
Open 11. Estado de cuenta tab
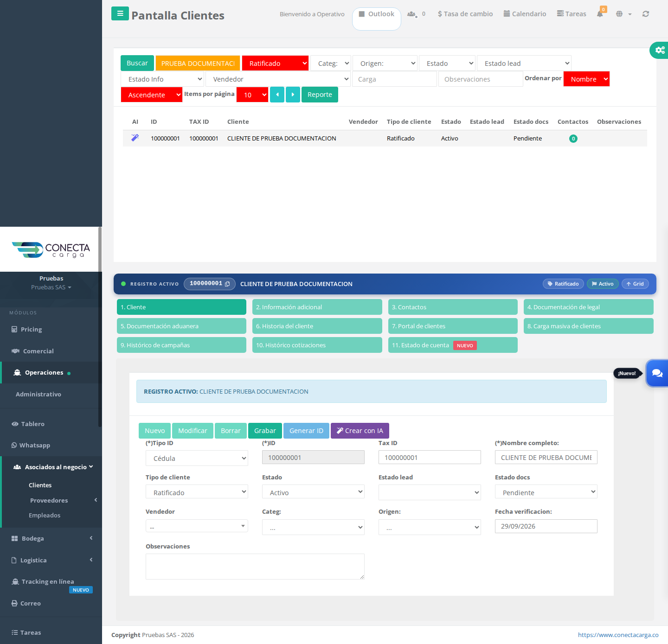(x=453, y=345)
